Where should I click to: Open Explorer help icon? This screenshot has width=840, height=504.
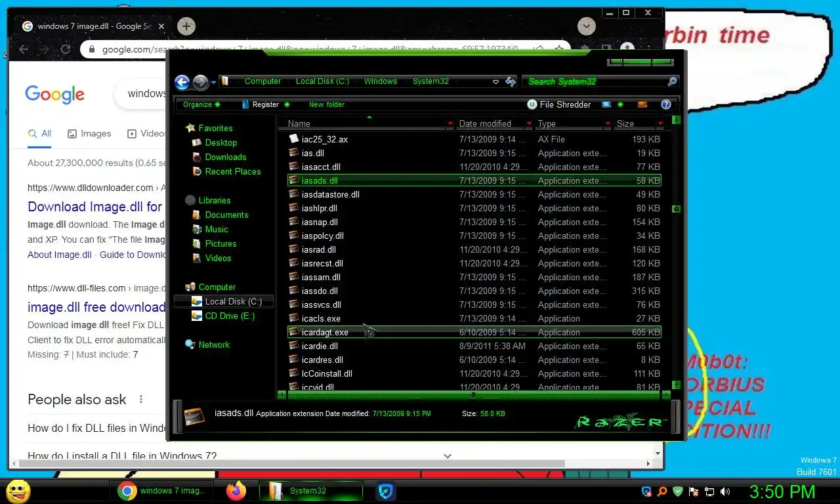point(666,104)
